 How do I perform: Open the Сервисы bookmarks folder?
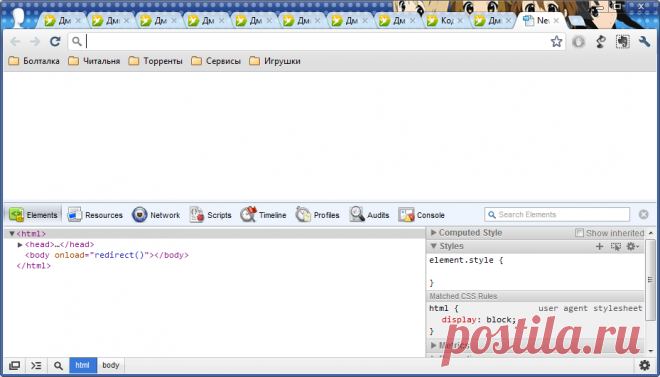[x=216, y=61]
